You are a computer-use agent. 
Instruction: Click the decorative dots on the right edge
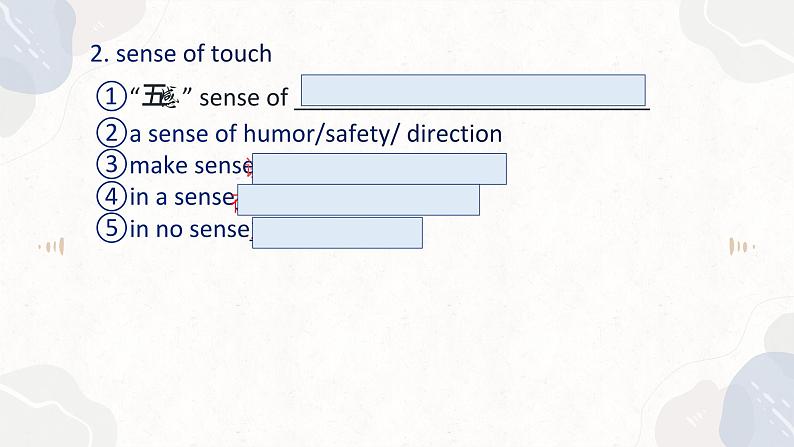click(x=742, y=244)
